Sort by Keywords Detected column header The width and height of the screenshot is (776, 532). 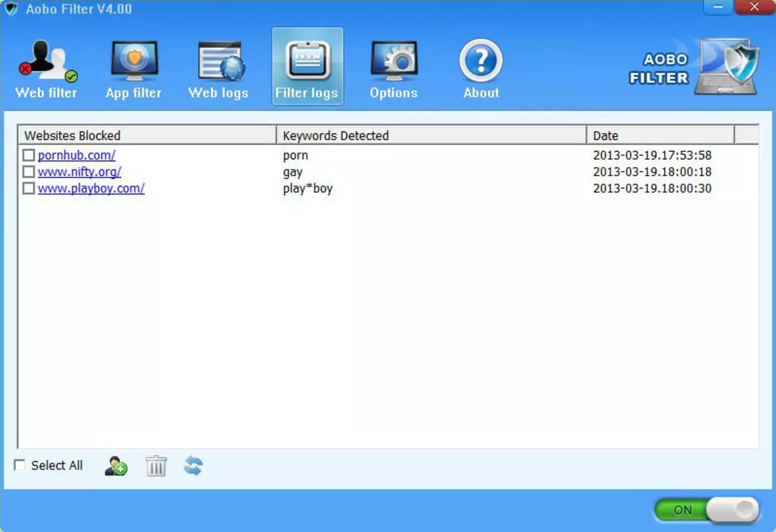[x=432, y=135]
